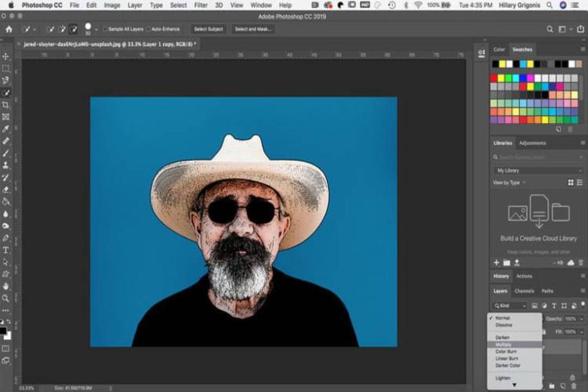Enable the Auto-Enhance checkbox
Viewport: 588px width, 392px height.
point(149,29)
